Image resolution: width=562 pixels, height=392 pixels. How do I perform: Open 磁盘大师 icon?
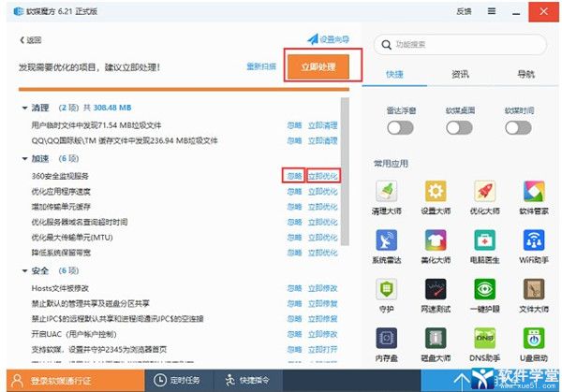[436, 338]
